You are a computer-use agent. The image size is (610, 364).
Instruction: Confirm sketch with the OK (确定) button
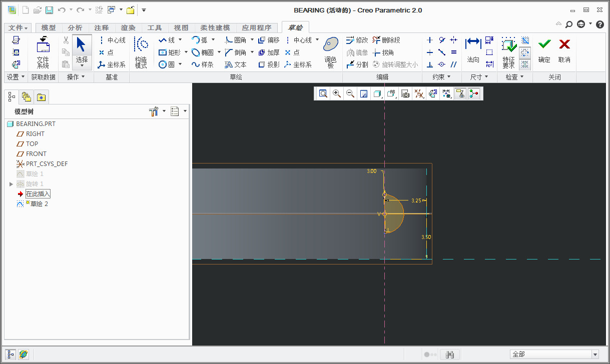click(x=544, y=51)
